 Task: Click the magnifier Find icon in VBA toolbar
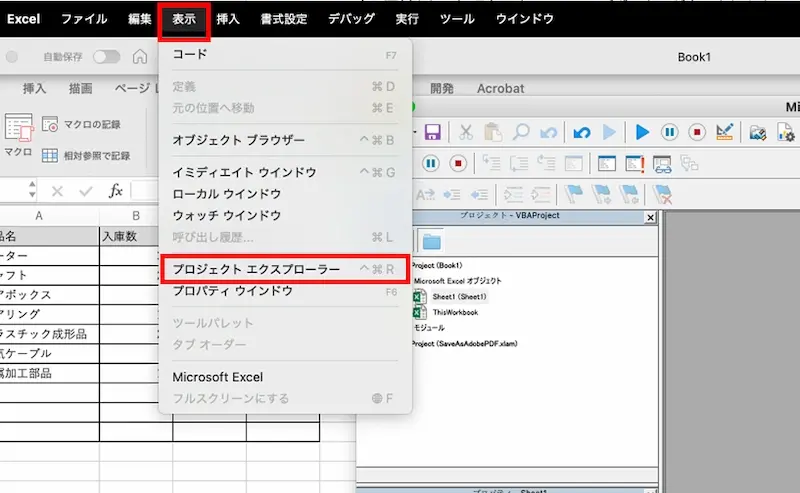(x=521, y=132)
